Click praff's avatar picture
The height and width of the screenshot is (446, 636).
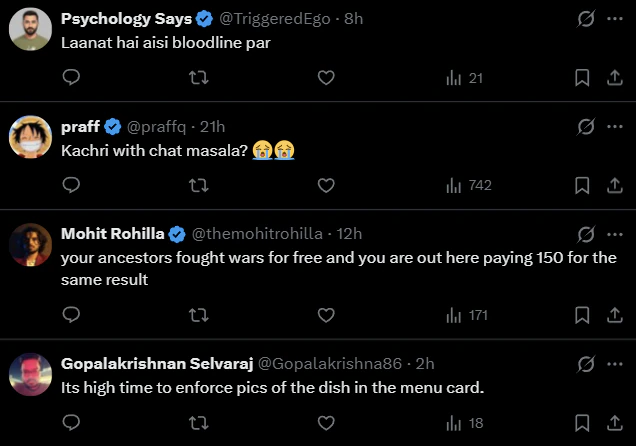[31, 136]
